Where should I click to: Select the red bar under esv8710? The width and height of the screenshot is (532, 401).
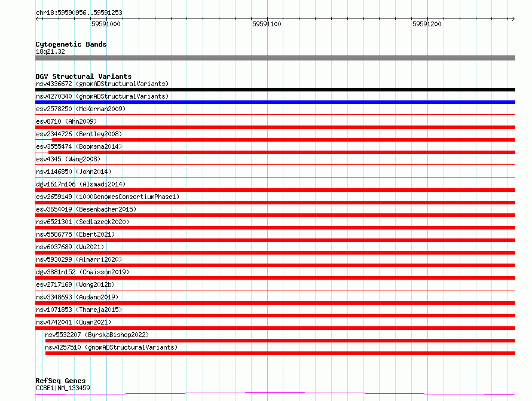pos(275,127)
